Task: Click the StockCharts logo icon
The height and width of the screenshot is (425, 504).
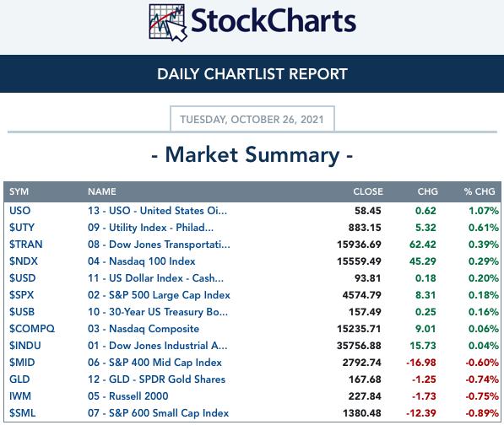Action: coord(167,22)
